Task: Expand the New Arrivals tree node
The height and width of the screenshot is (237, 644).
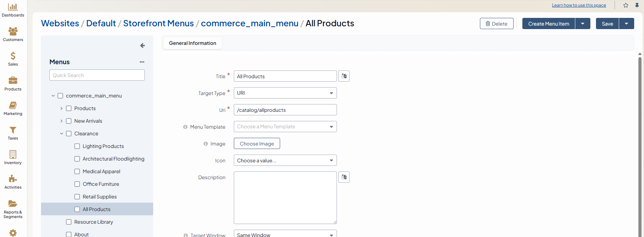Action: click(61, 121)
